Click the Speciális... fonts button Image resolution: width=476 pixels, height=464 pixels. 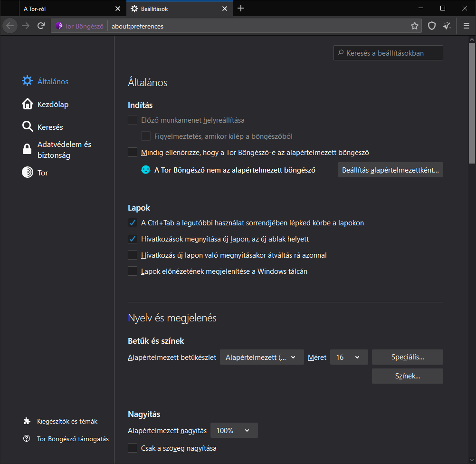pos(408,357)
